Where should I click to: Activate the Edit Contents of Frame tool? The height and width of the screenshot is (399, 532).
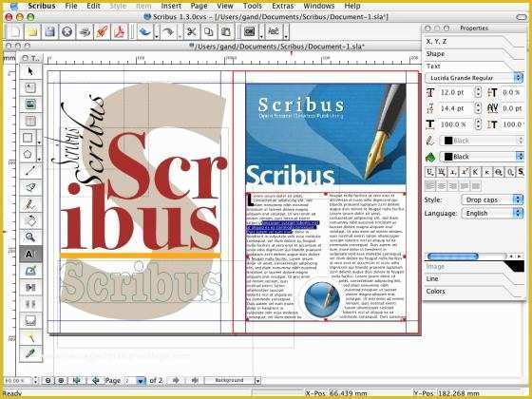(x=30, y=254)
